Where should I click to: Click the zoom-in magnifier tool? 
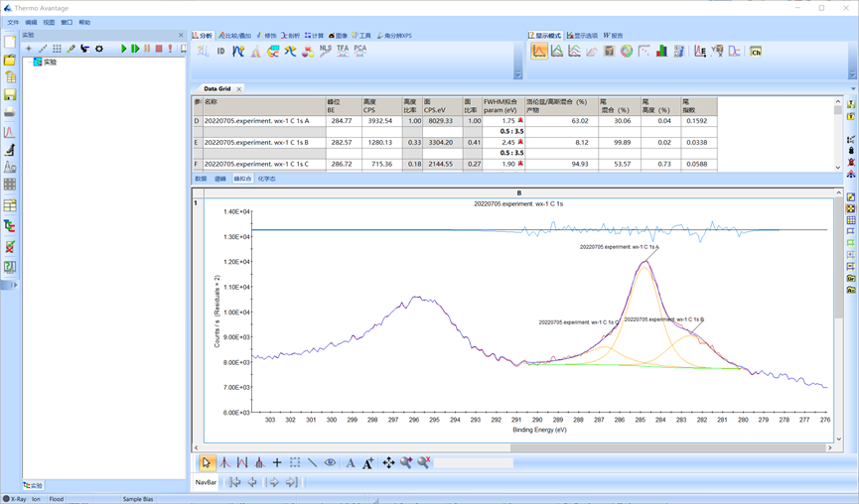pyautogui.click(x=406, y=462)
